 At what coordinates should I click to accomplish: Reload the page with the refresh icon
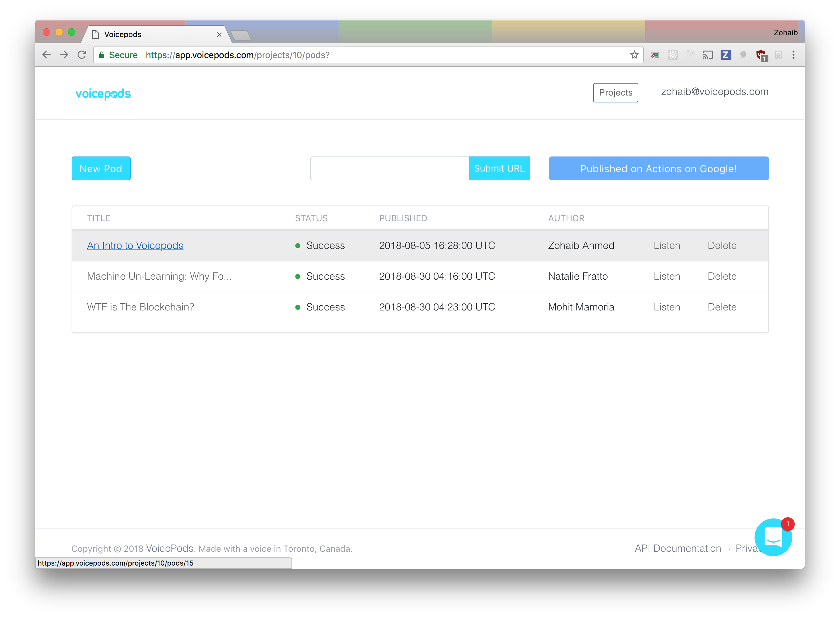pyautogui.click(x=82, y=55)
